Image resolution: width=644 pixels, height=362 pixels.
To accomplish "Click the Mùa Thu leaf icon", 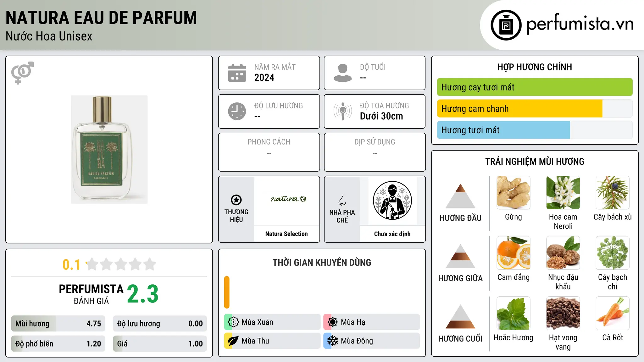I will point(233,341).
